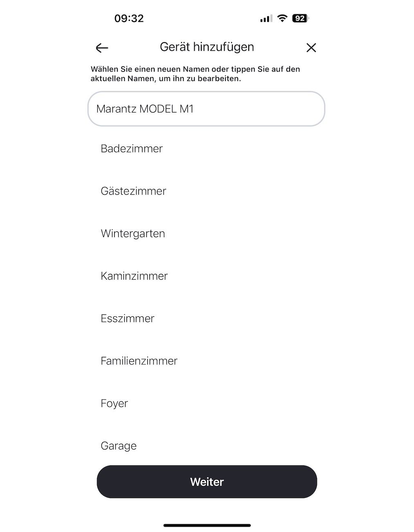Tap the cellular signal strength icon

pos(266,18)
